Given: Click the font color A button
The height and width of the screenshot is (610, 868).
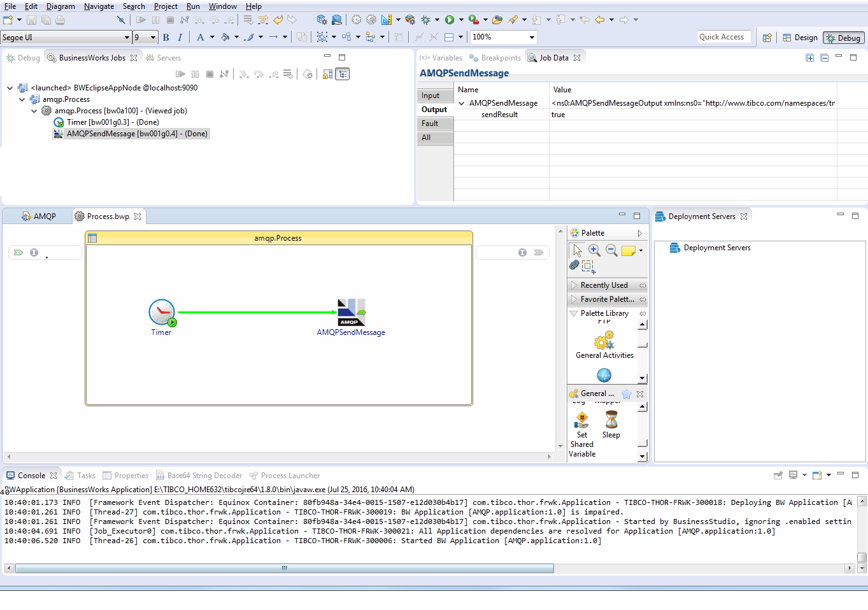Looking at the screenshot, I should [201, 38].
